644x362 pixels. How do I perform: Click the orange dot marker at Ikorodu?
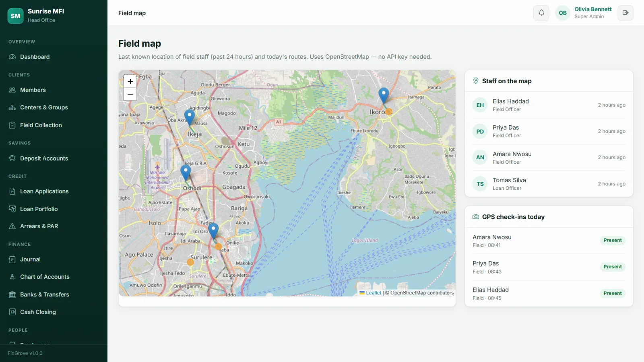click(389, 112)
